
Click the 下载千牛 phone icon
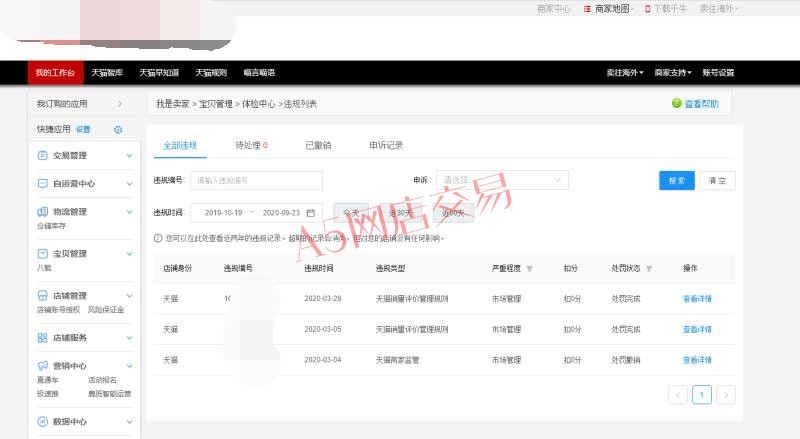647,9
